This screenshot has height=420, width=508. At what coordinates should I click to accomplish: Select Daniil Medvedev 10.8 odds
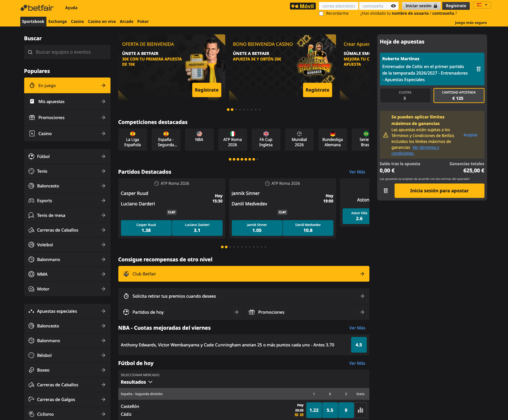coord(308,228)
